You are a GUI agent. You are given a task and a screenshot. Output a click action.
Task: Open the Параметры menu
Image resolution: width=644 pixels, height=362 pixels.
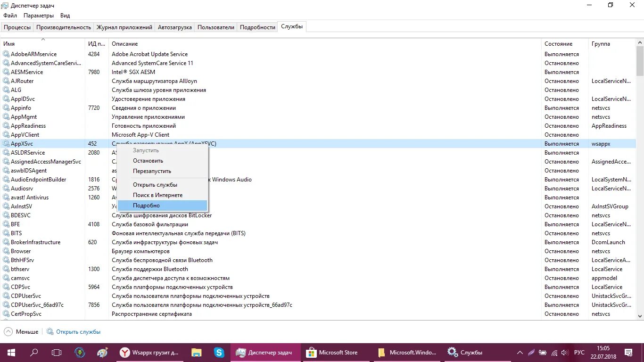(x=39, y=16)
